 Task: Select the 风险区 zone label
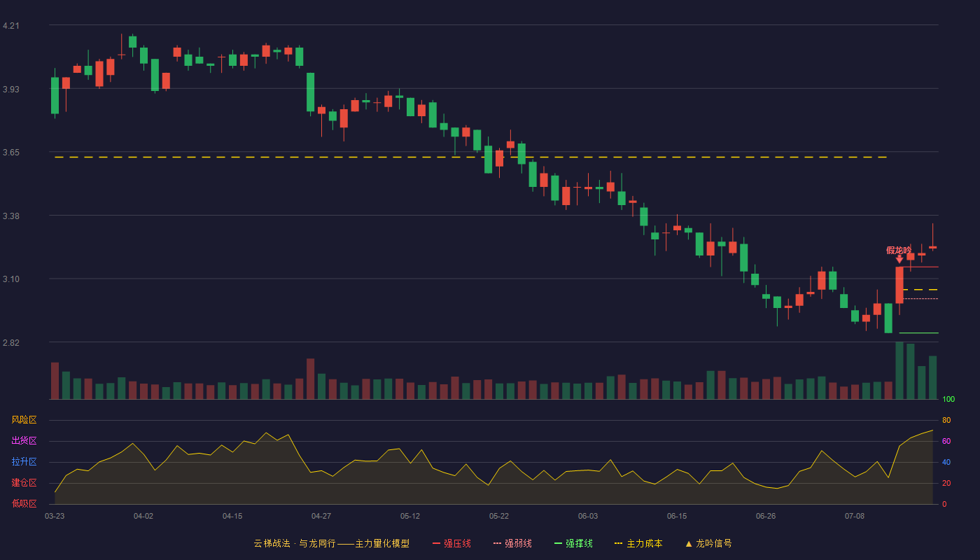24,420
